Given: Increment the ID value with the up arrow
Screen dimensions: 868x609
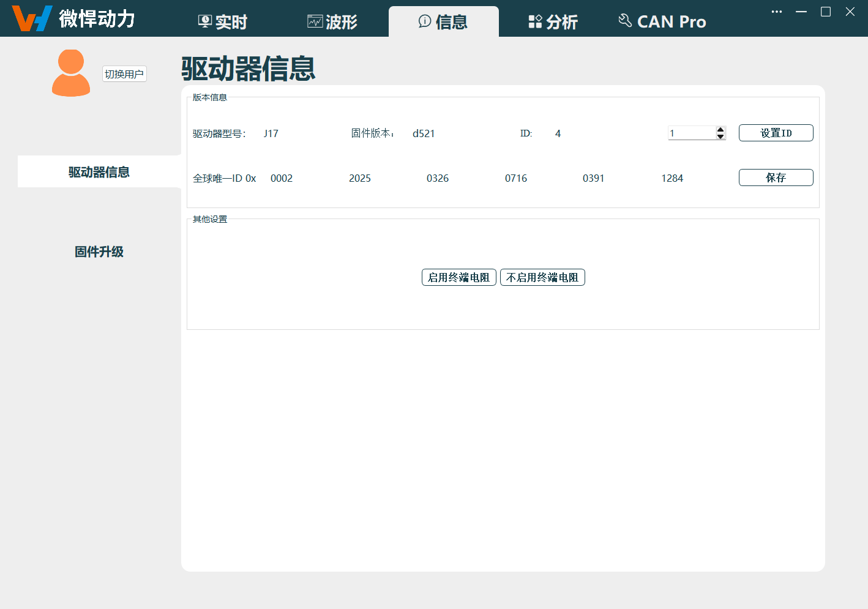Looking at the screenshot, I should click(x=720, y=129).
